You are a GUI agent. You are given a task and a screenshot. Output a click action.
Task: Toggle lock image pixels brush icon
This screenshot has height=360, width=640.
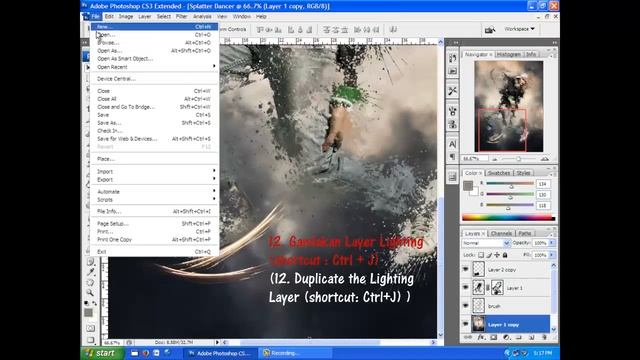[489, 255]
